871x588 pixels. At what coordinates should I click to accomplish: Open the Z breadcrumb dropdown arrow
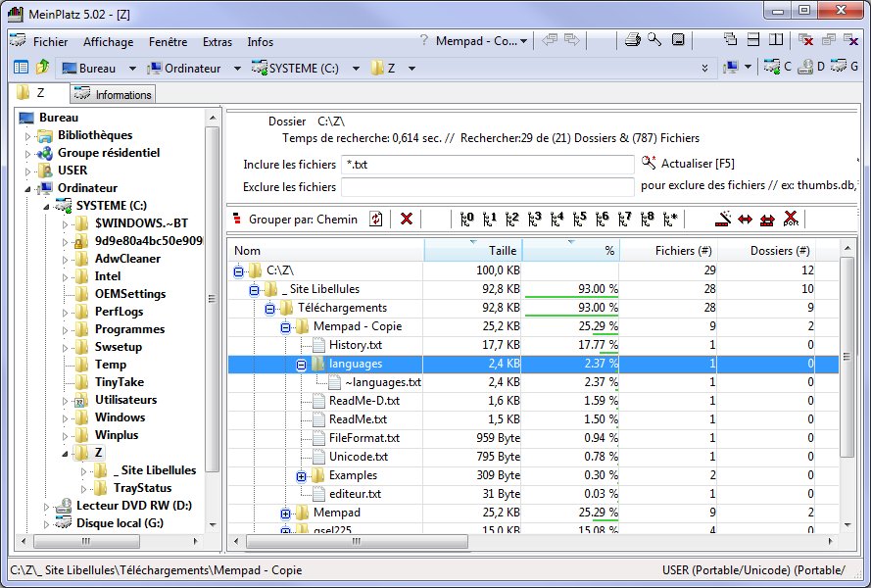click(x=411, y=69)
